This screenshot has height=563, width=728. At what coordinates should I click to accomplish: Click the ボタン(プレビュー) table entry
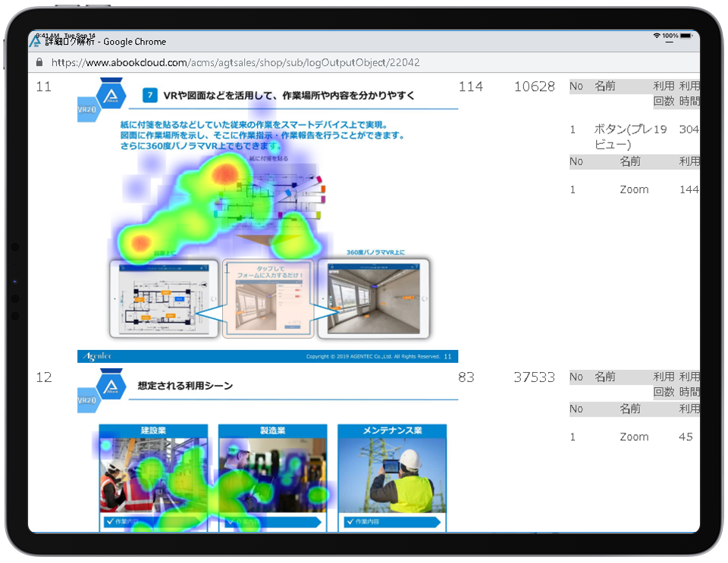tap(624, 136)
